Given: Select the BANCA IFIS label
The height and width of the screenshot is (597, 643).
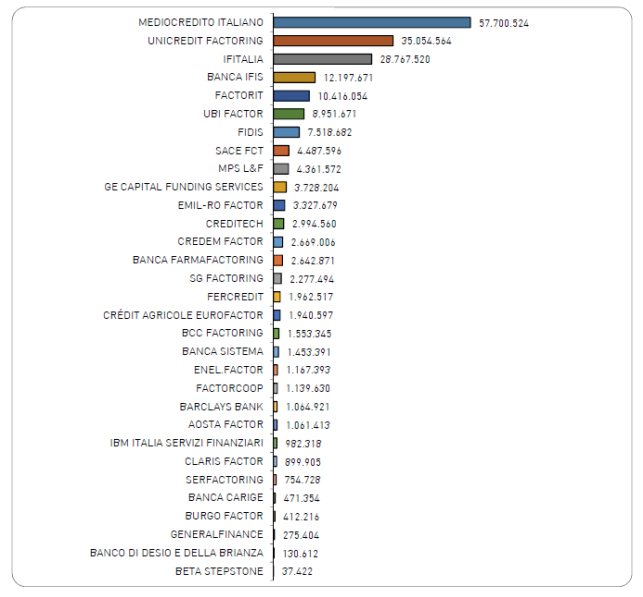Looking at the screenshot, I should tap(235, 77).
